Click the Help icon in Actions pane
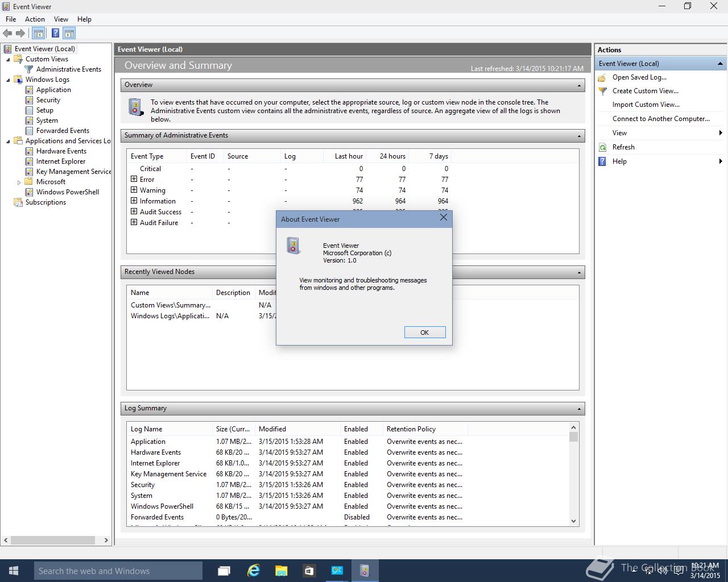This screenshot has height=582, width=728. click(x=603, y=161)
